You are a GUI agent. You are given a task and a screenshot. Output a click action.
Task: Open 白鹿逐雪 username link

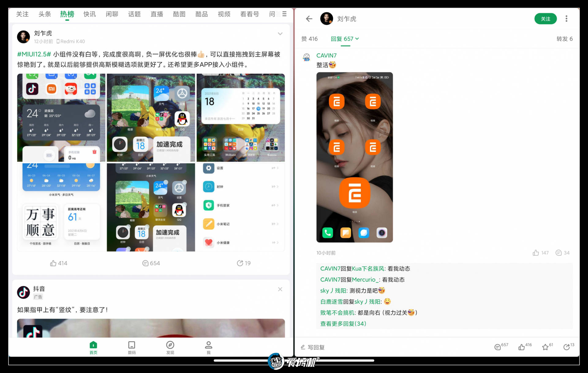(331, 302)
